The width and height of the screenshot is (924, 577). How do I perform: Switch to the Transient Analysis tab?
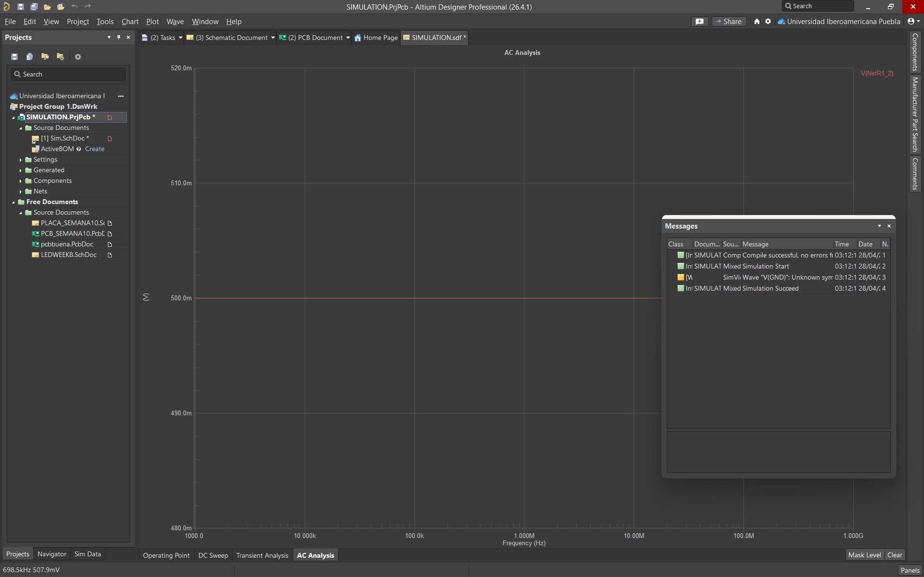[262, 555]
